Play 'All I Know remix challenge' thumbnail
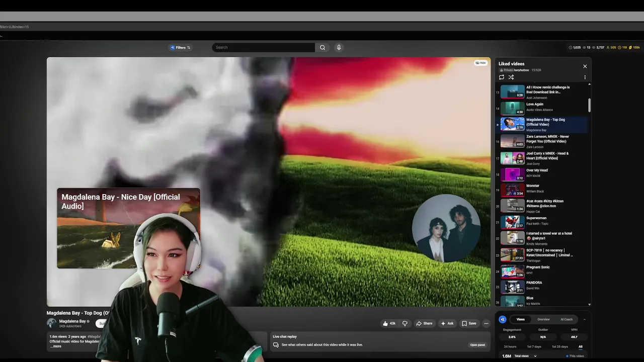This screenshot has width=644, height=362. pyautogui.click(x=512, y=92)
